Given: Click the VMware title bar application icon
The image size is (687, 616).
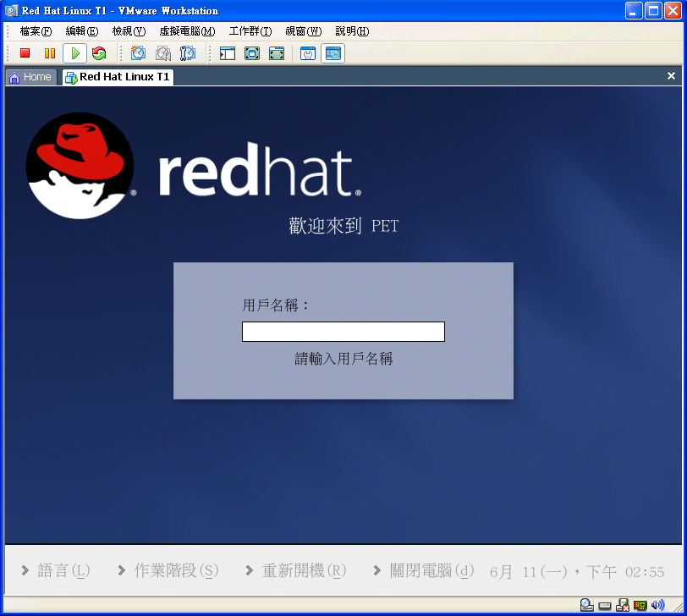Looking at the screenshot, I should [11, 10].
